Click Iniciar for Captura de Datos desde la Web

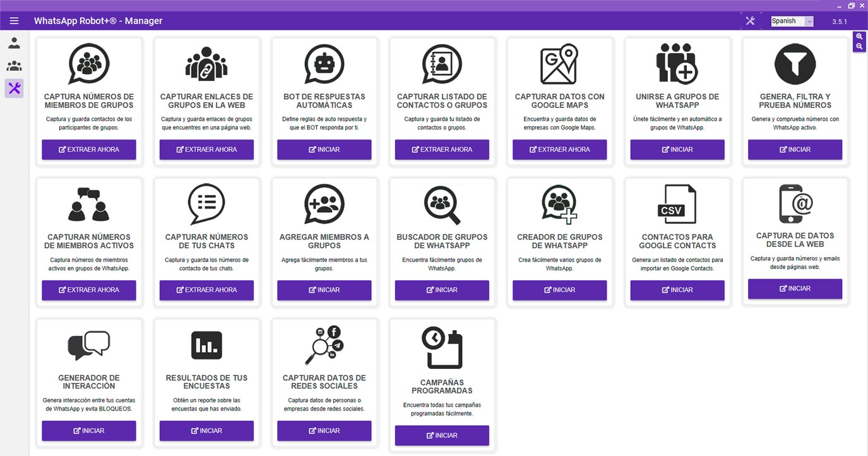click(x=795, y=289)
